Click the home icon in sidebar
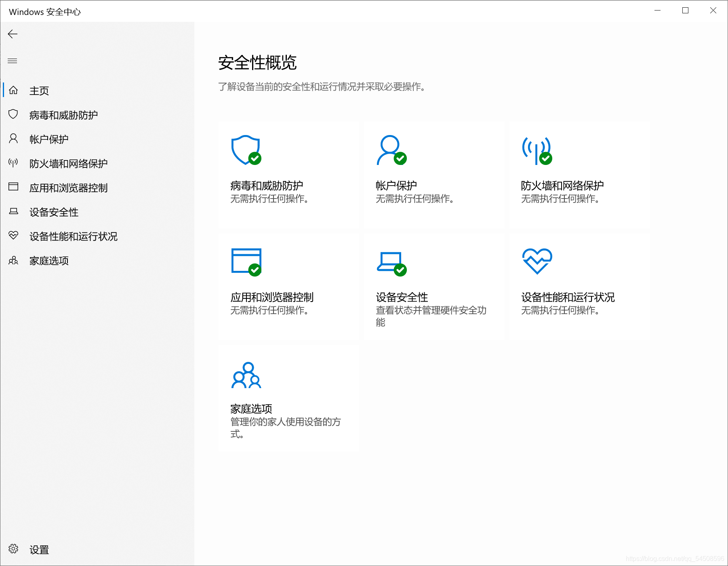 tap(13, 90)
